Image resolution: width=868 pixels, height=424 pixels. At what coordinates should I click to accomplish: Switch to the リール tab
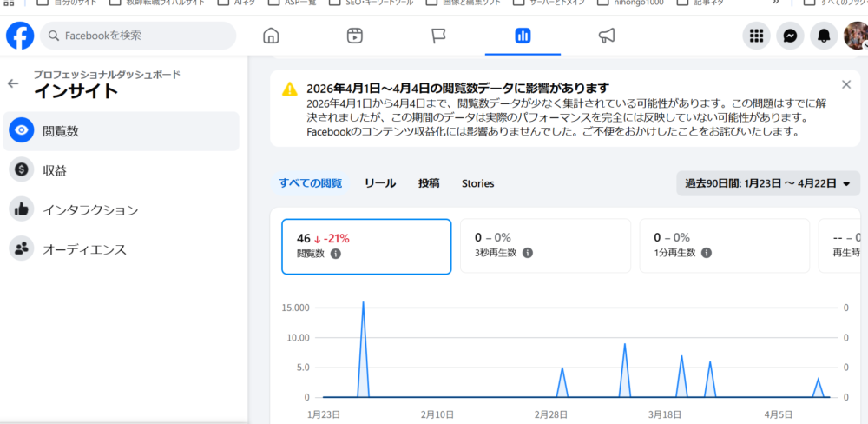pos(380,183)
